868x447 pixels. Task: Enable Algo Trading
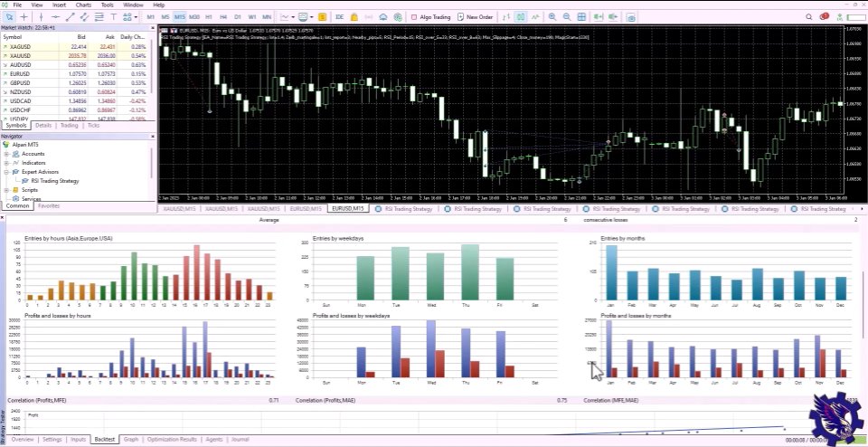(430, 17)
